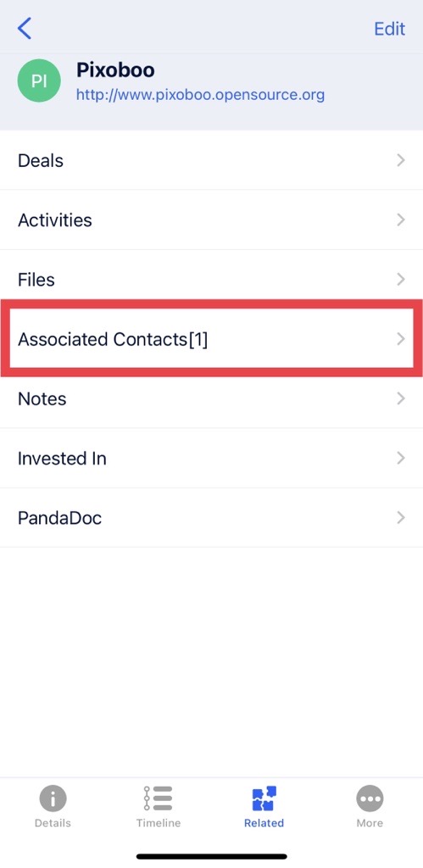Open the Invested In row
The width and height of the screenshot is (423, 868).
[212, 459]
